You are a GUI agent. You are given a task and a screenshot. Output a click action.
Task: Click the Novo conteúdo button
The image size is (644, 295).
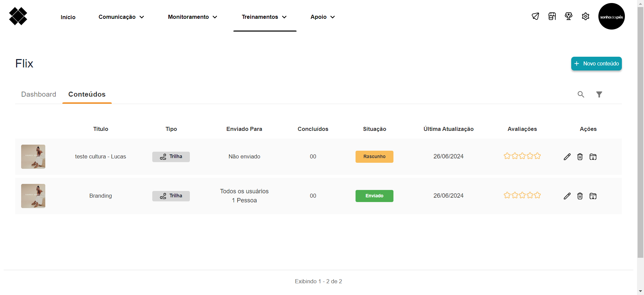pos(596,64)
